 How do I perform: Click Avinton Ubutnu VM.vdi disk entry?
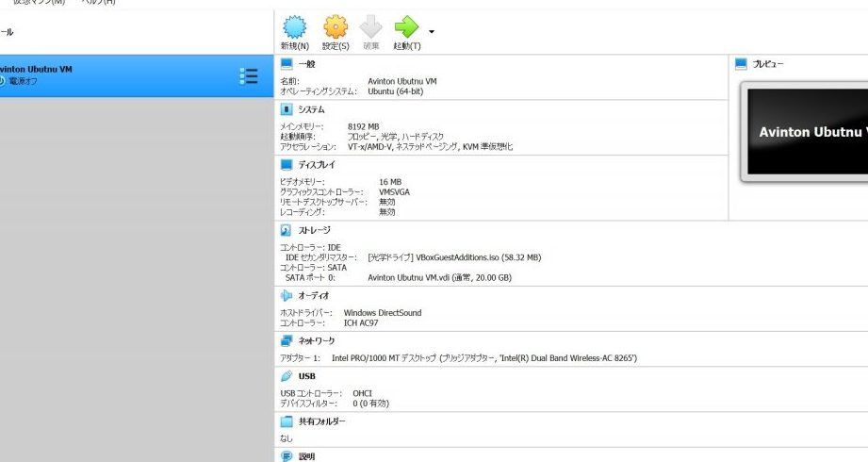point(439,277)
